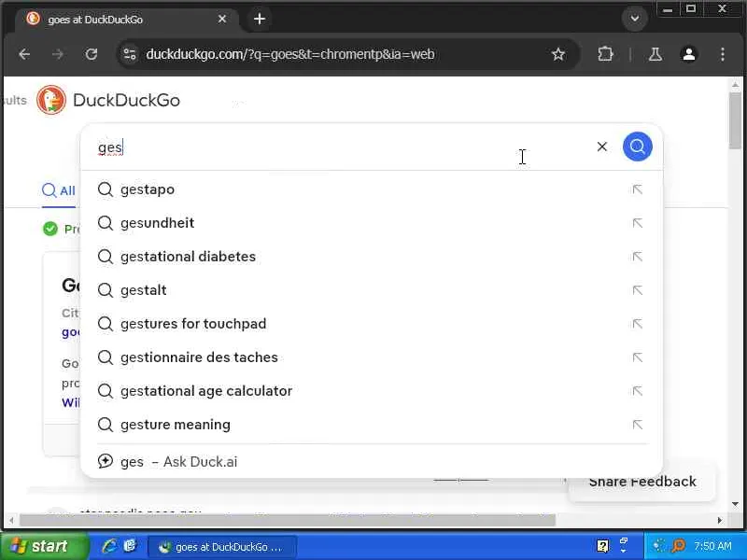Image resolution: width=747 pixels, height=560 pixels.
Task: Click the autocomplete arrow beside gestalt
Action: coord(638,290)
